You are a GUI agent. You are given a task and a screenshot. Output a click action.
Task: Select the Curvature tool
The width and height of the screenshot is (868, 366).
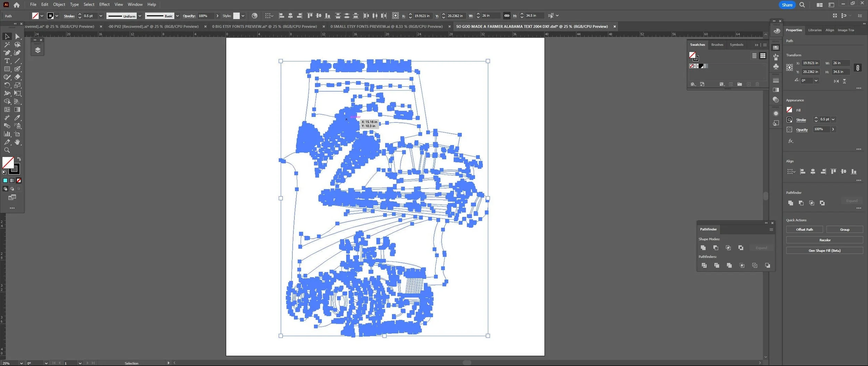coord(17,53)
